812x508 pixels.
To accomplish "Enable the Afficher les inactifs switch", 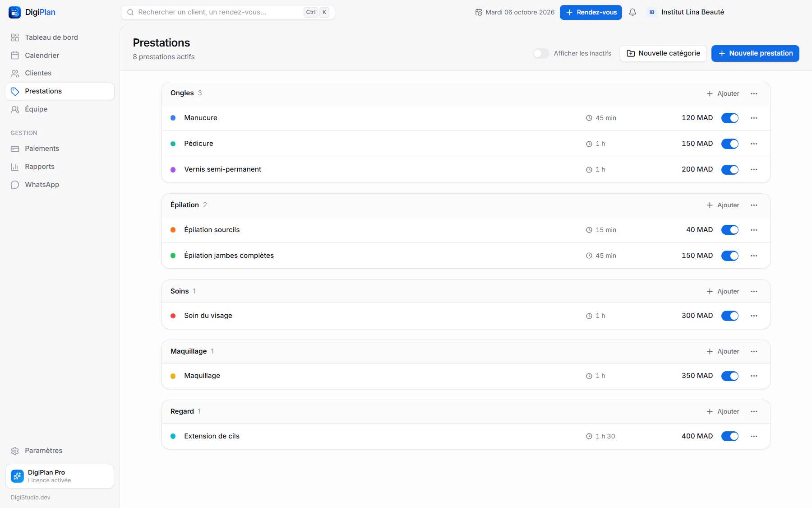I will coord(541,53).
